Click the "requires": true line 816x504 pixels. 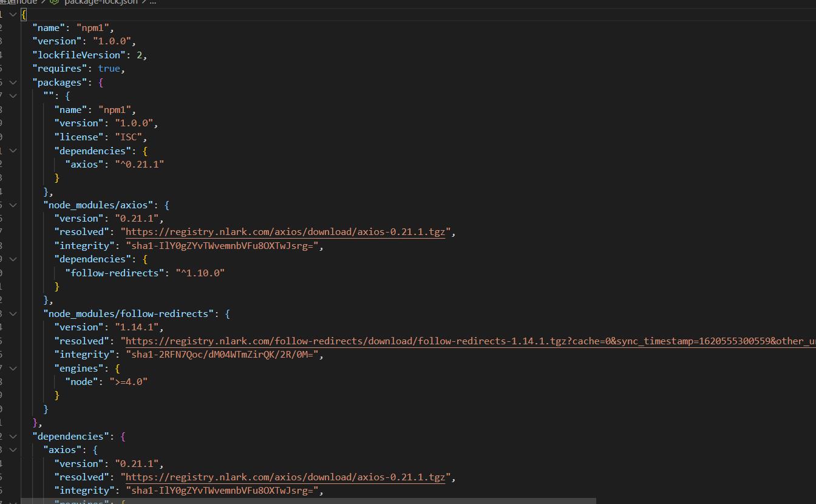click(78, 68)
